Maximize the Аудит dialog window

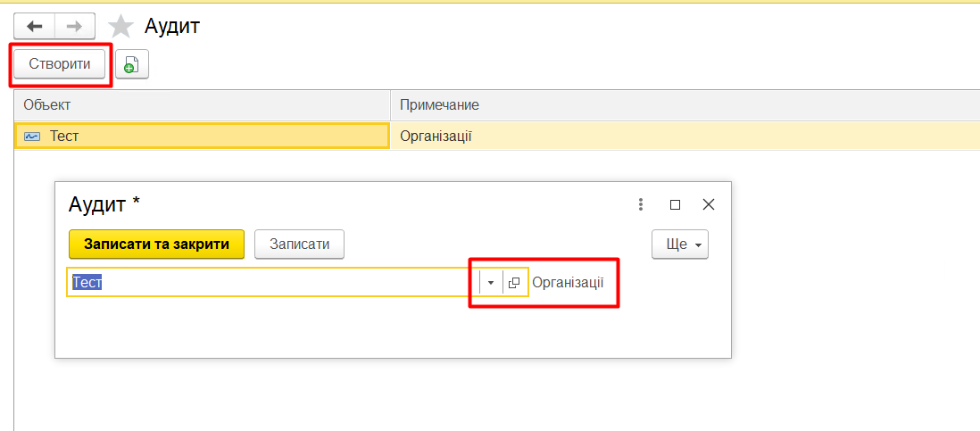click(675, 204)
